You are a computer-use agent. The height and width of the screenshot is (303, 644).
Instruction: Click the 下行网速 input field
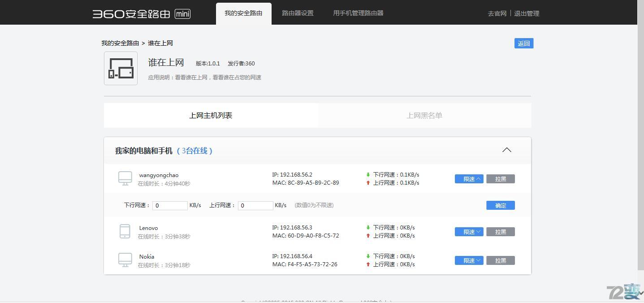[x=170, y=205]
